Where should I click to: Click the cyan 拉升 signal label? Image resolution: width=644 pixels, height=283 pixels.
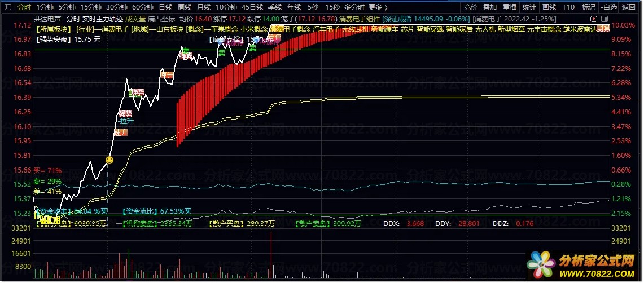pyautogui.click(x=125, y=121)
